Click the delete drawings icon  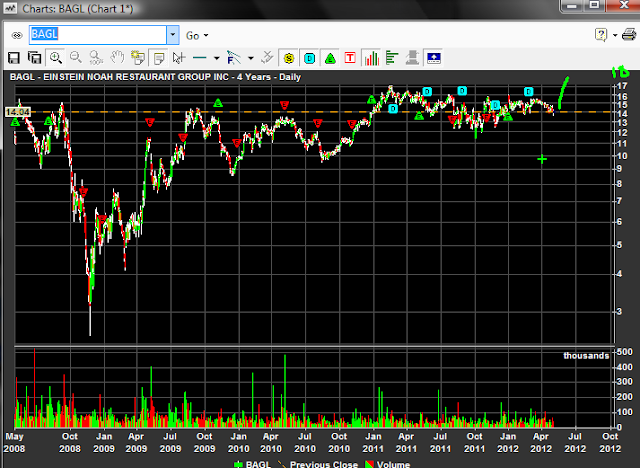coord(267,58)
